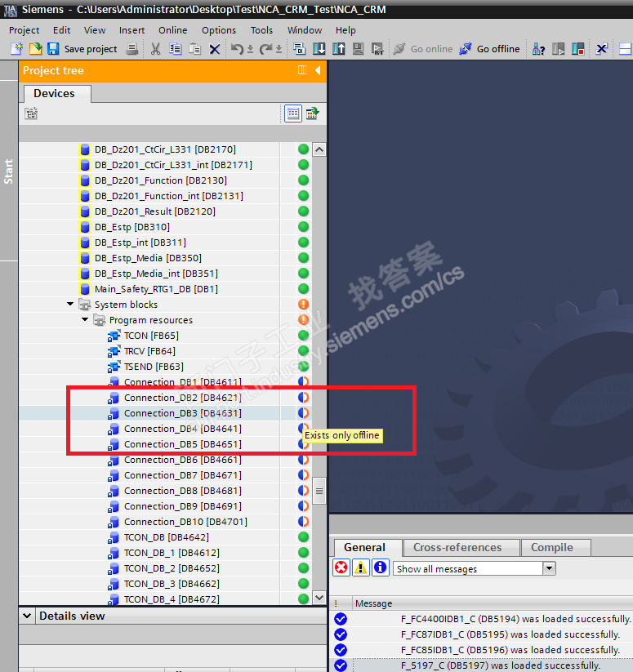Viewport: 633px width, 672px height.
Task: Collapse the Project tree panel with arrow
Action: (318, 70)
